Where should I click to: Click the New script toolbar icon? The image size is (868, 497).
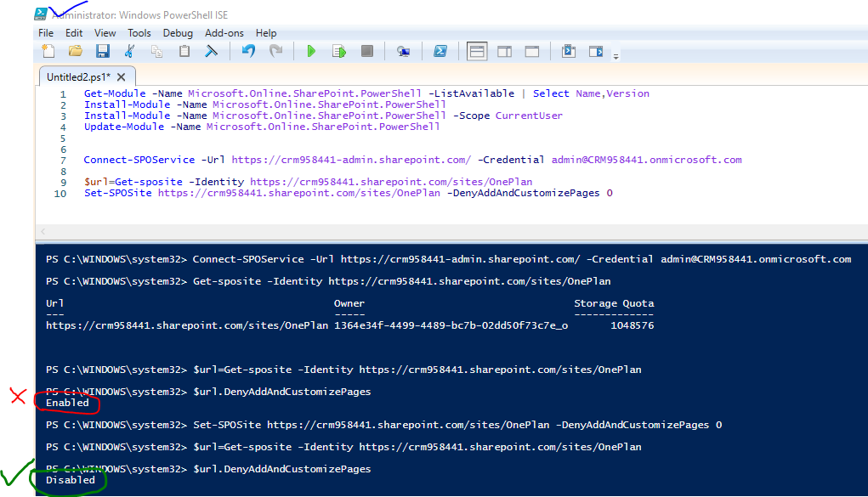[x=48, y=52]
